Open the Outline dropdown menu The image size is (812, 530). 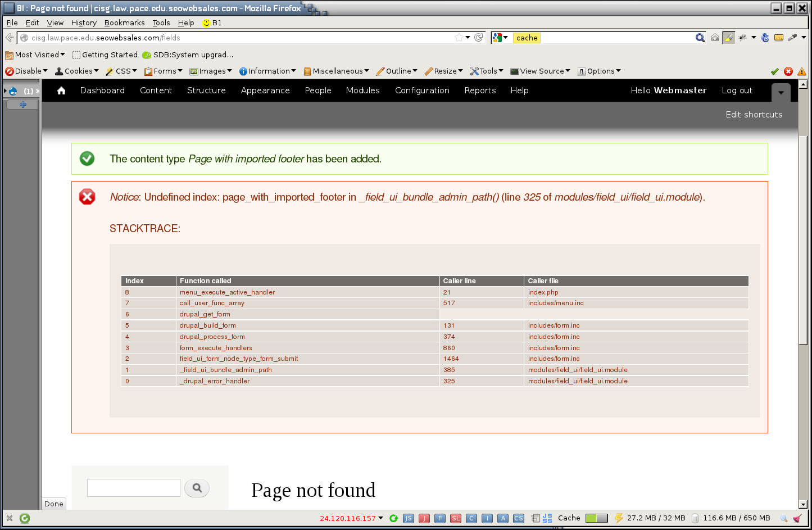pyautogui.click(x=397, y=71)
